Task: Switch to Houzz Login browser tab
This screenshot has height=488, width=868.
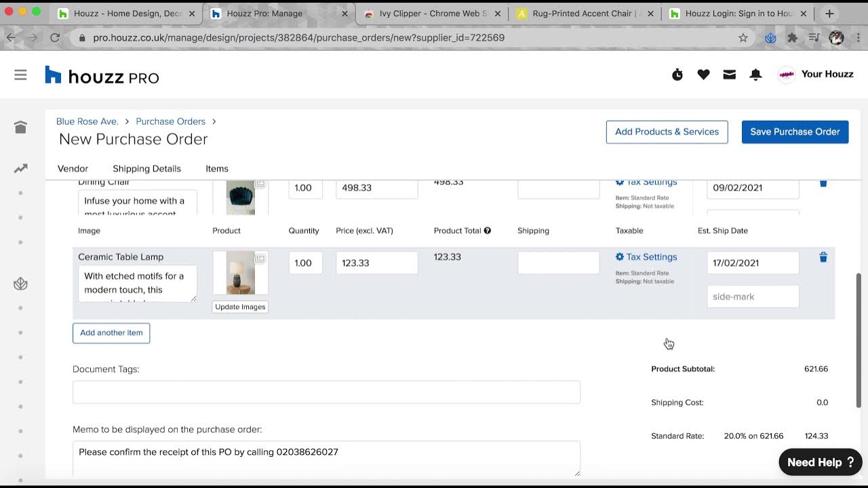Action: pyautogui.click(x=737, y=14)
